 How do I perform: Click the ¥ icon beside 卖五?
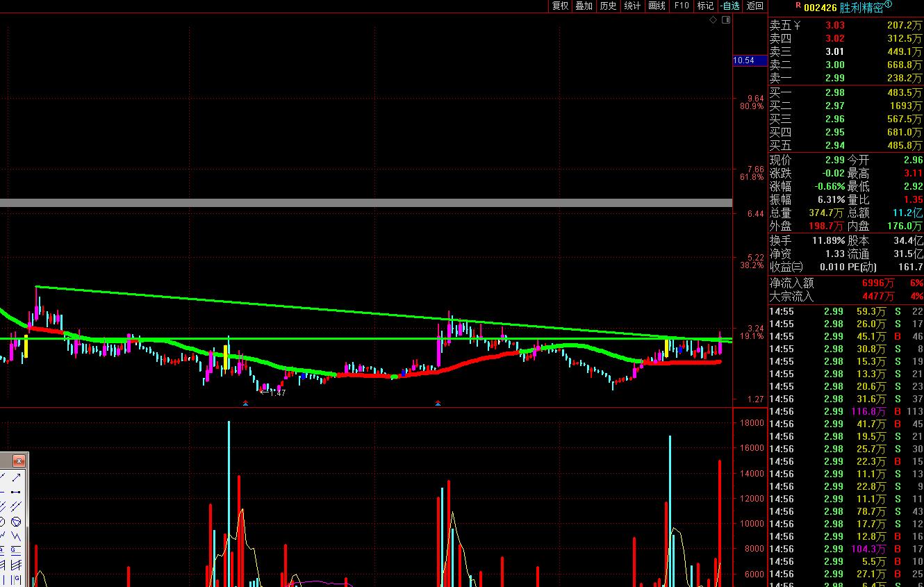(x=798, y=25)
